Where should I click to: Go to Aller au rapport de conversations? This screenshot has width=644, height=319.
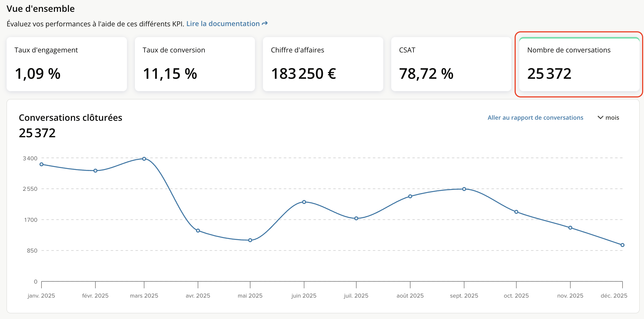[535, 117]
